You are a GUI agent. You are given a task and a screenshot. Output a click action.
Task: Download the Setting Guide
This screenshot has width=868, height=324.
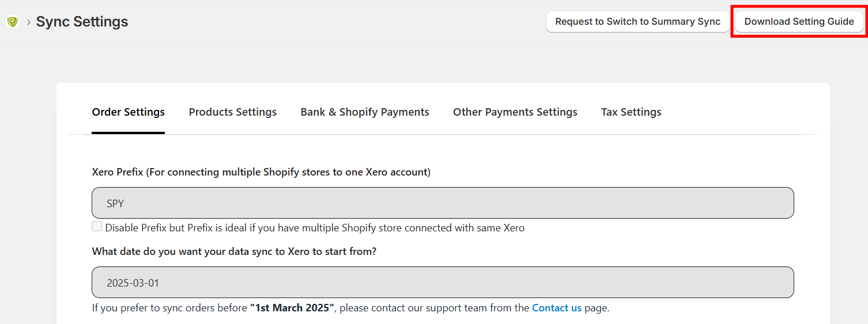point(799,22)
